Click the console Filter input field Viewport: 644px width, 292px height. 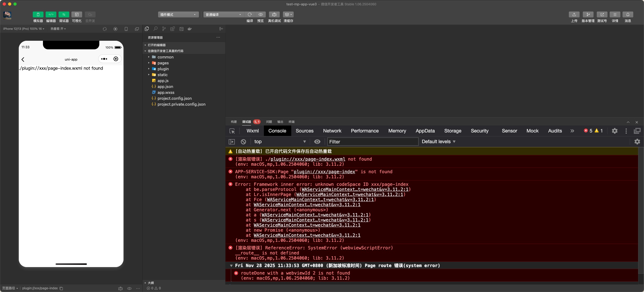coord(372,142)
